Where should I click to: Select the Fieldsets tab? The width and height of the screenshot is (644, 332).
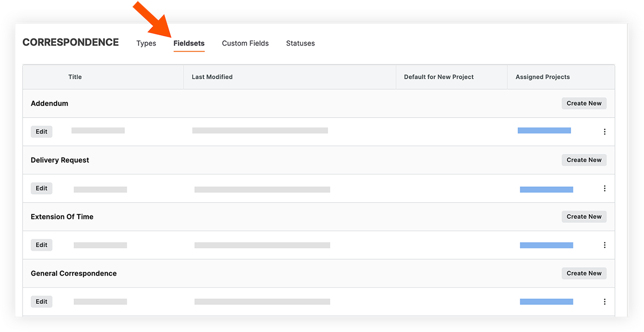(189, 43)
